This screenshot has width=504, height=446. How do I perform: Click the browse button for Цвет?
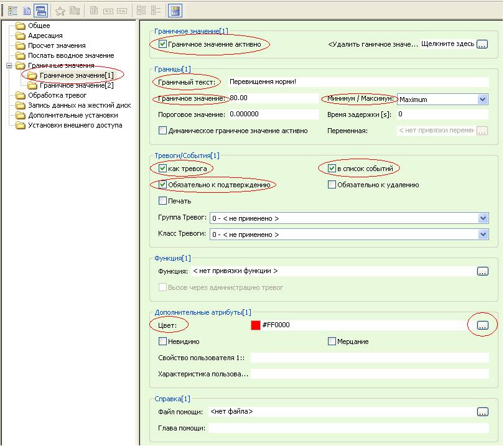(483, 325)
